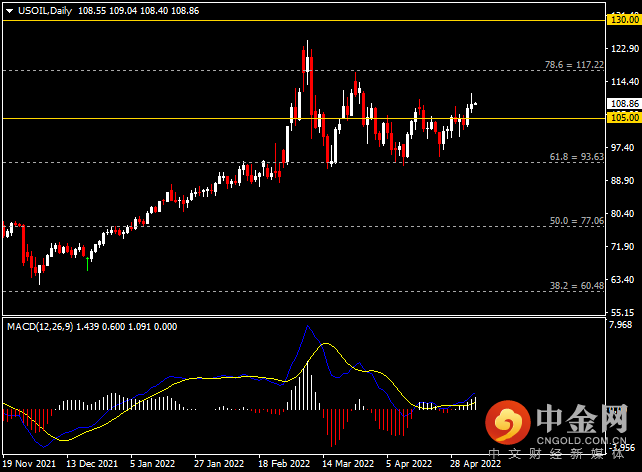642x472 pixels.
Task: Select the Fibonacci label 78.6 = 117.22
Action: click(x=574, y=65)
